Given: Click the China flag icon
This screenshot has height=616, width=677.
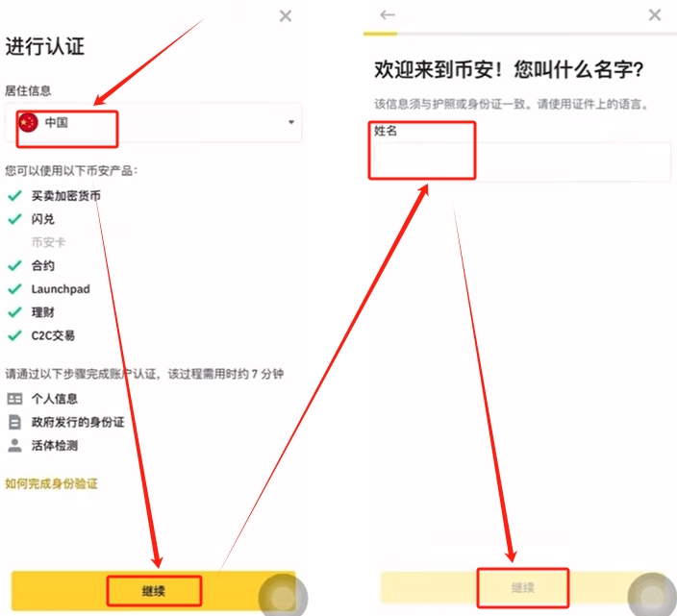Looking at the screenshot, I should coord(29,123).
